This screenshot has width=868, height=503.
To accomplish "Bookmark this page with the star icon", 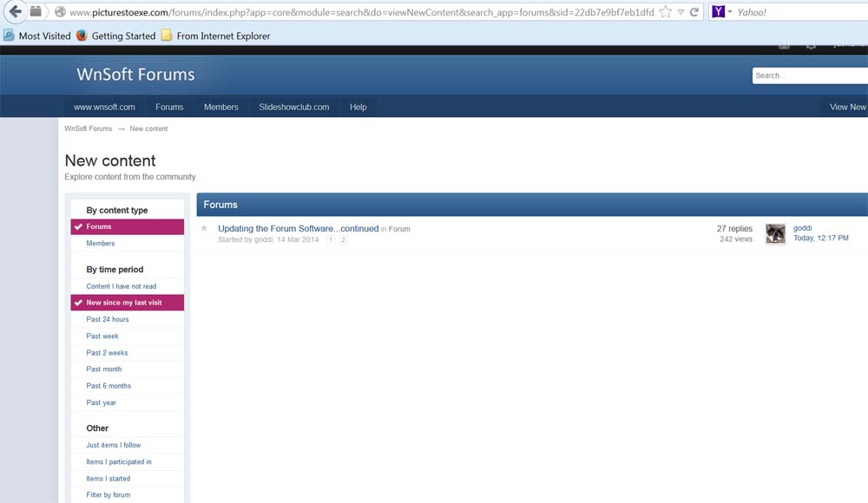I will click(x=666, y=11).
